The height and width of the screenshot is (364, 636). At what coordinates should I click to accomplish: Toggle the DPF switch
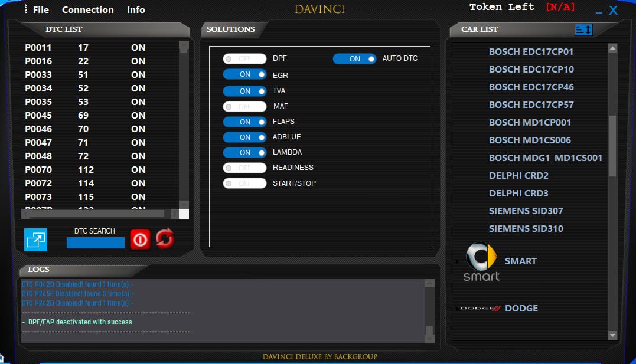(244, 59)
